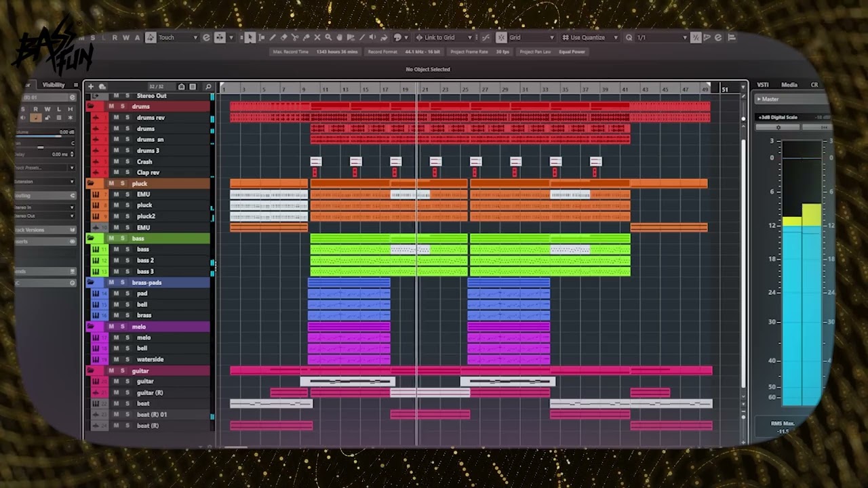
Task: Click the edit channel settings 'e' icon in inspector
Action: point(72,98)
